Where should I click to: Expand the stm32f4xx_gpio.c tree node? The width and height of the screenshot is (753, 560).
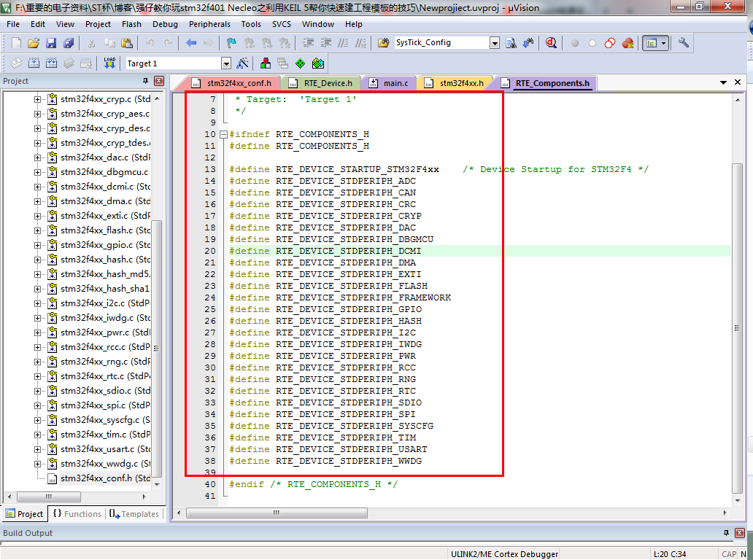click(x=37, y=245)
